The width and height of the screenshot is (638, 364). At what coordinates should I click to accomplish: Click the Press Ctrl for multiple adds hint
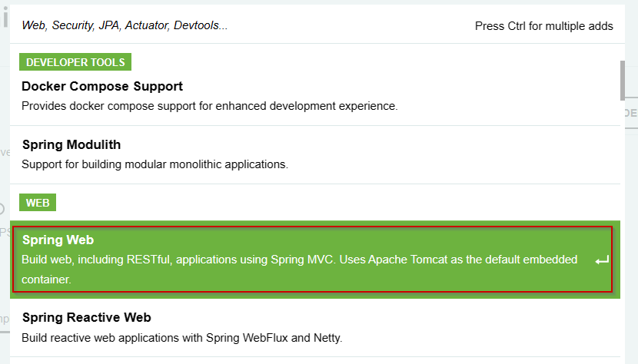click(544, 26)
